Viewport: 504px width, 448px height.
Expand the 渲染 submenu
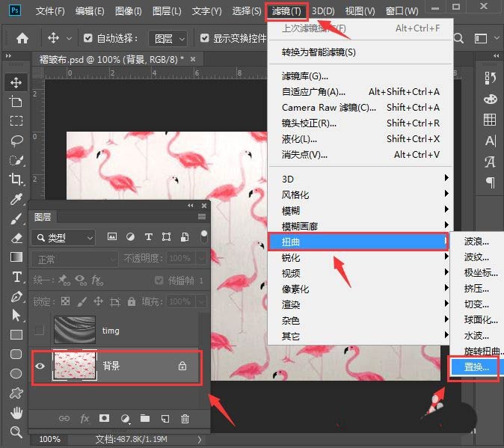[x=358, y=304]
